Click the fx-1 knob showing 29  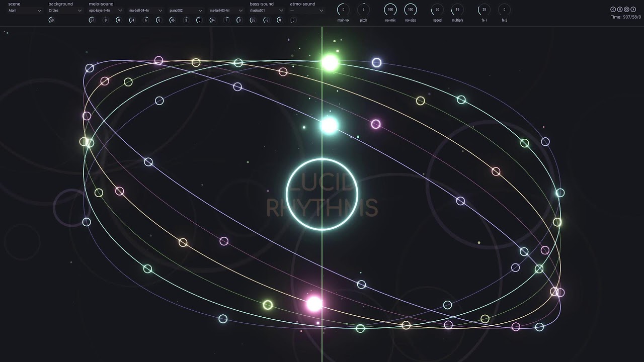click(x=484, y=10)
